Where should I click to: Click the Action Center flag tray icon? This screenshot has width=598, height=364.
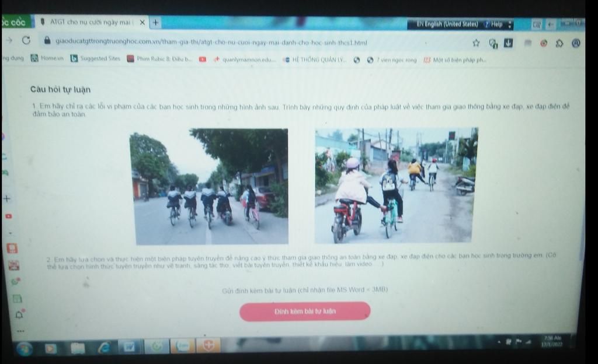pyautogui.click(x=519, y=341)
